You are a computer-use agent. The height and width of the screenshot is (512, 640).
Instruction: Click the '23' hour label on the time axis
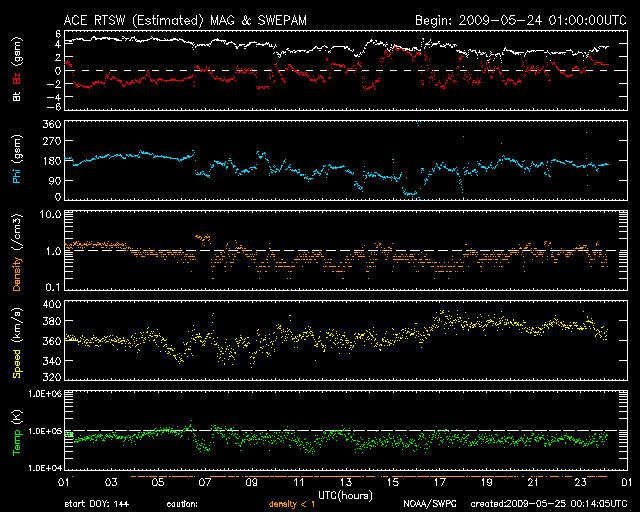pos(580,482)
